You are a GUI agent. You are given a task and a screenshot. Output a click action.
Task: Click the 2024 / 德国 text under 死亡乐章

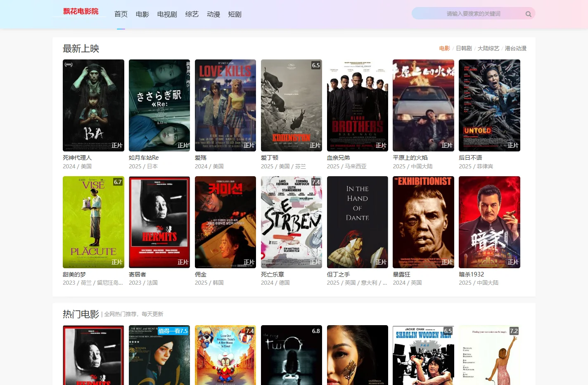coord(275,283)
